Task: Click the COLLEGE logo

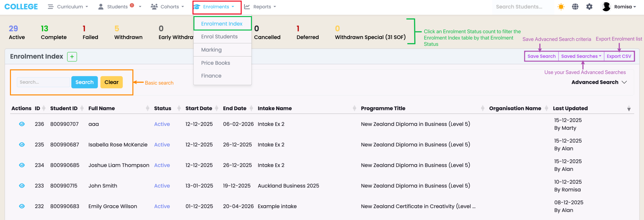Action: click(21, 7)
